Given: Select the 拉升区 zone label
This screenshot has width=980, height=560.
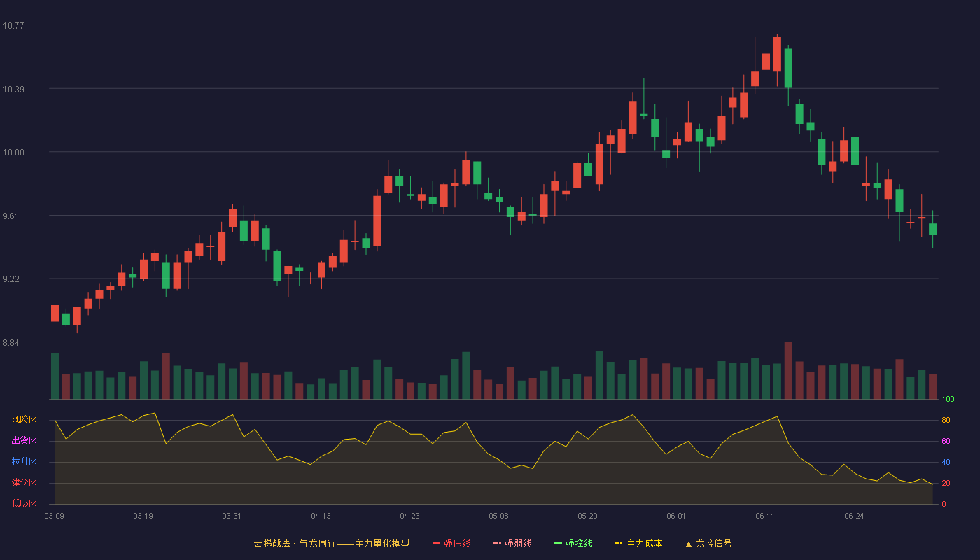Looking at the screenshot, I should click(24, 462).
